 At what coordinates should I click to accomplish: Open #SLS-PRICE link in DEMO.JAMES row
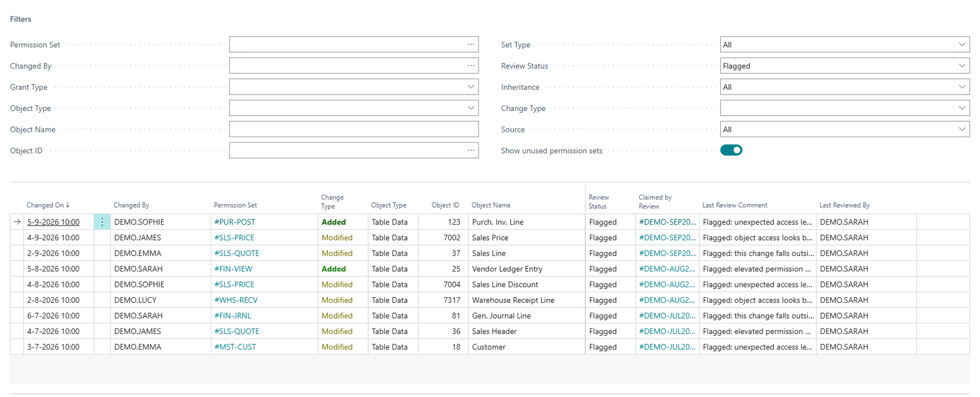click(234, 238)
